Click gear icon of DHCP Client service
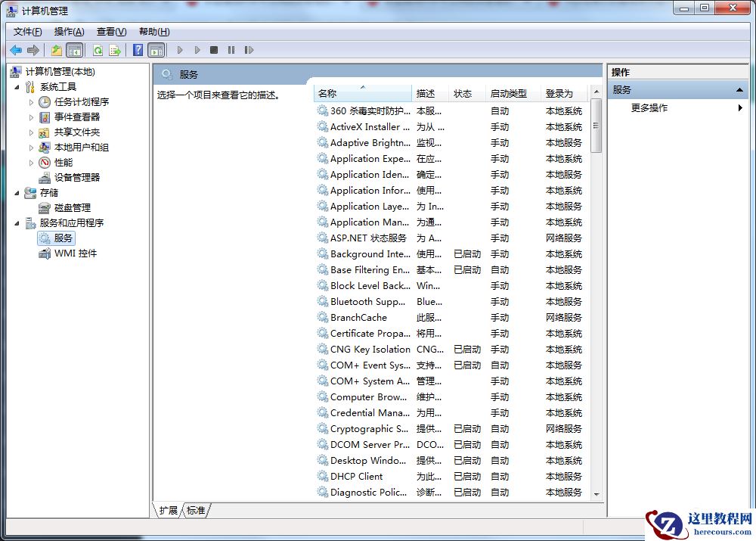Viewport: 756px width, 541px height. 323,477
